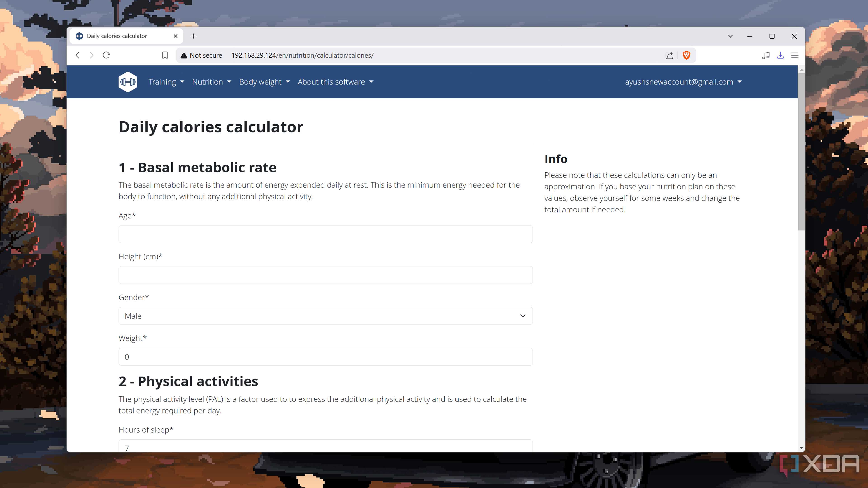Click the wger dumbbell logo icon
This screenshot has height=488, width=868.
(x=128, y=82)
